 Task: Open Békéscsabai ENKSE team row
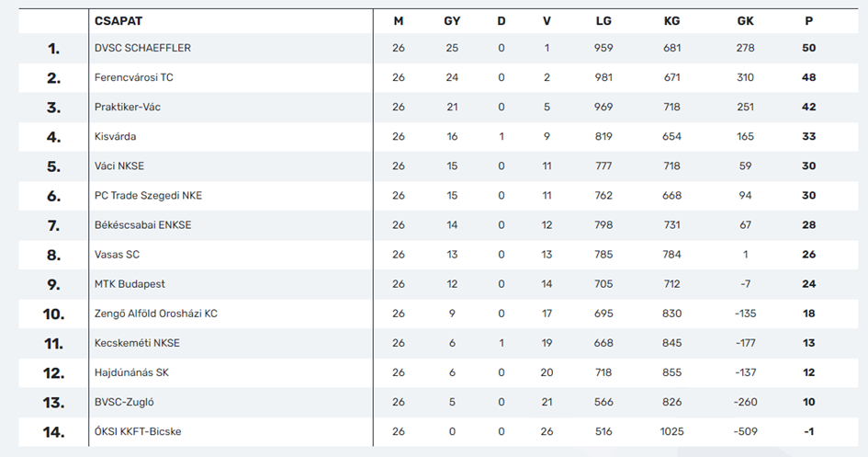pos(142,225)
